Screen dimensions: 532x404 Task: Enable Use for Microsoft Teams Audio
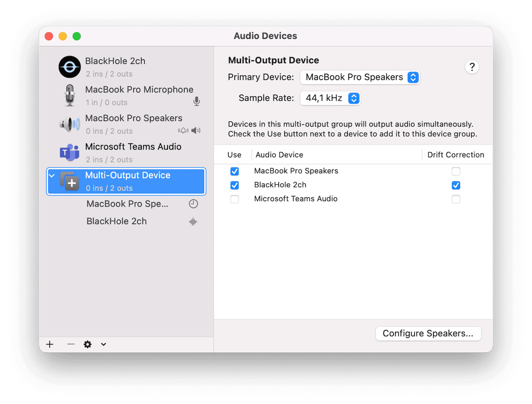pyautogui.click(x=234, y=199)
